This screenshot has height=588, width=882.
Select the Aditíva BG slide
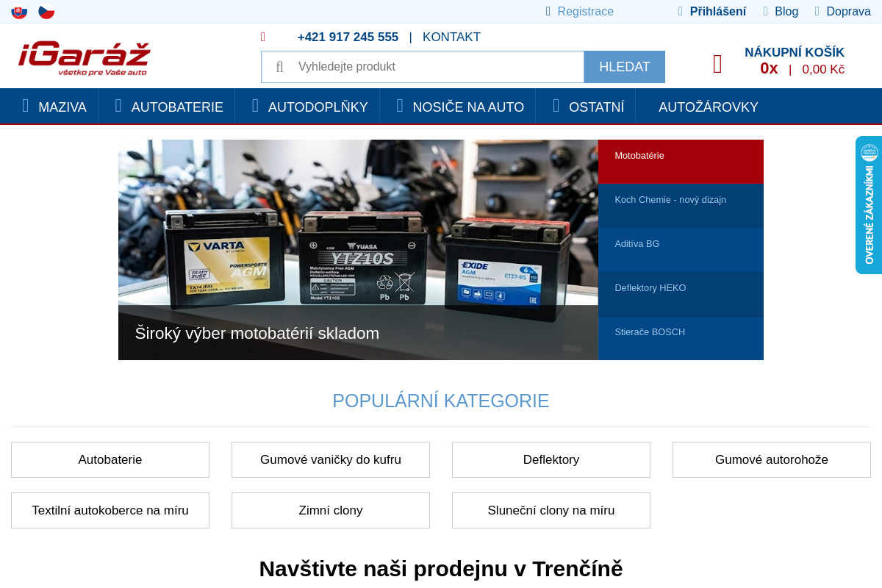pos(681,250)
